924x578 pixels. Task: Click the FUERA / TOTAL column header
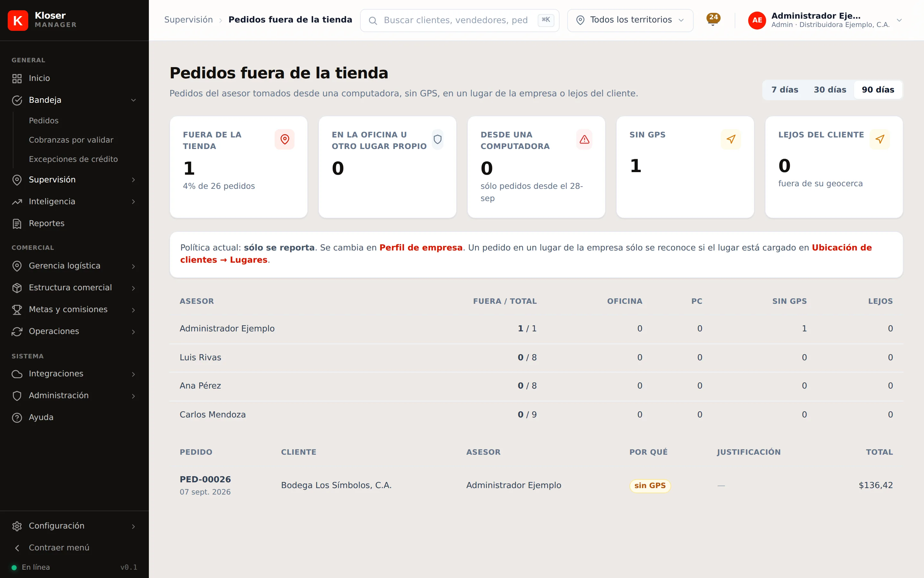(x=505, y=301)
